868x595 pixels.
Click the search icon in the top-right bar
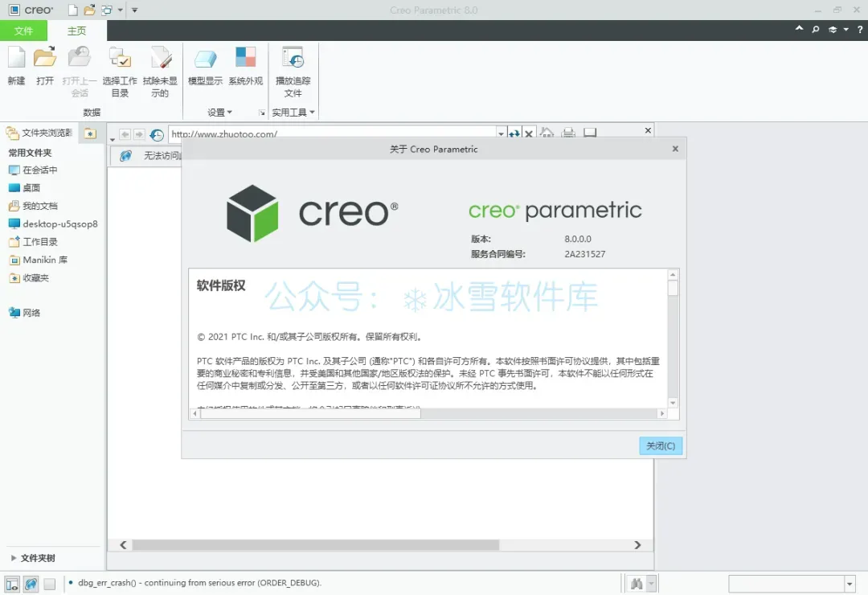[816, 30]
